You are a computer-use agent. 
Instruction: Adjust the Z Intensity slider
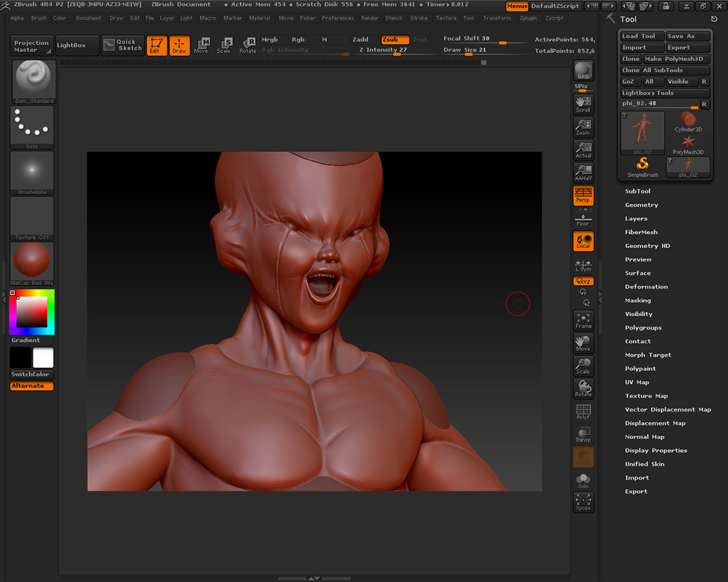(x=397, y=50)
